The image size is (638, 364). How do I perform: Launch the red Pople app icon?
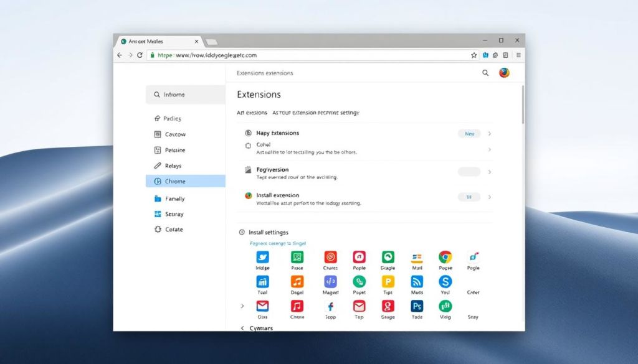pyautogui.click(x=359, y=257)
